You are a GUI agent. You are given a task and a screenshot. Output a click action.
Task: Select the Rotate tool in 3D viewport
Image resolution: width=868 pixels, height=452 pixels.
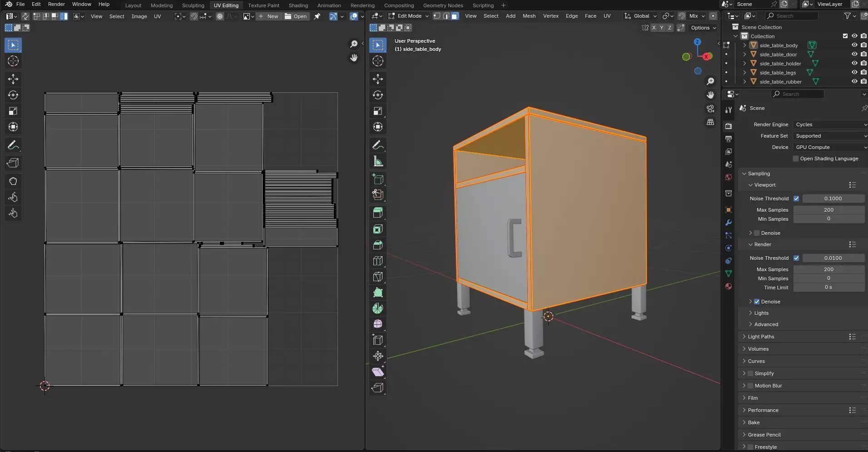coord(378,95)
